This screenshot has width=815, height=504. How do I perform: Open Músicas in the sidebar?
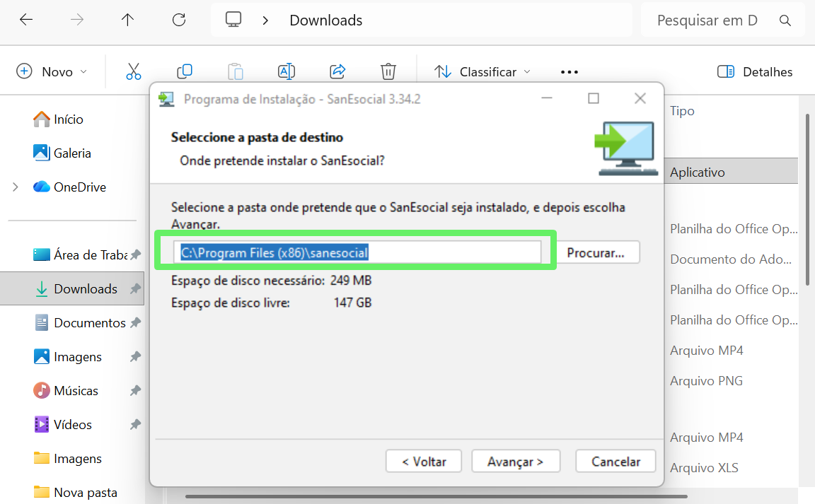click(66, 391)
